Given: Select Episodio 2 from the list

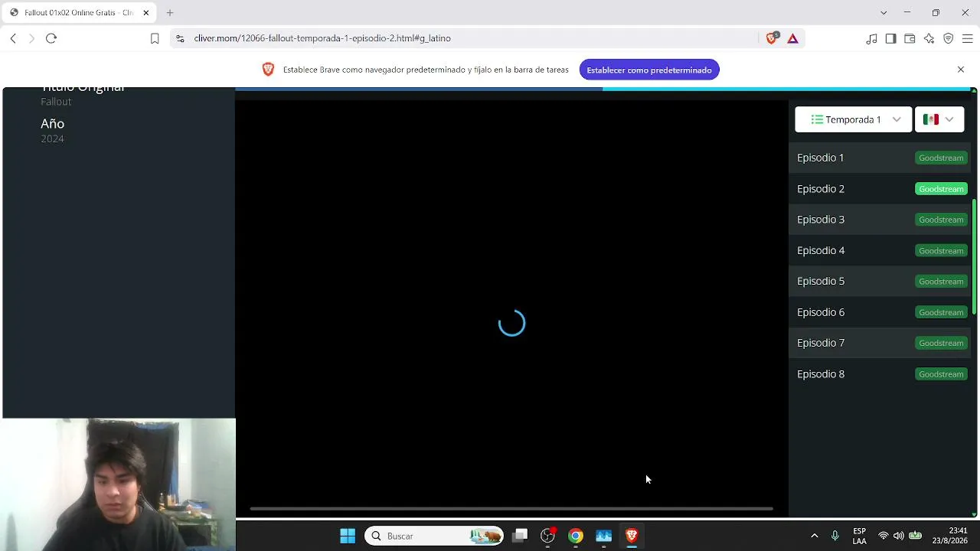Looking at the screenshot, I should (x=821, y=189).
